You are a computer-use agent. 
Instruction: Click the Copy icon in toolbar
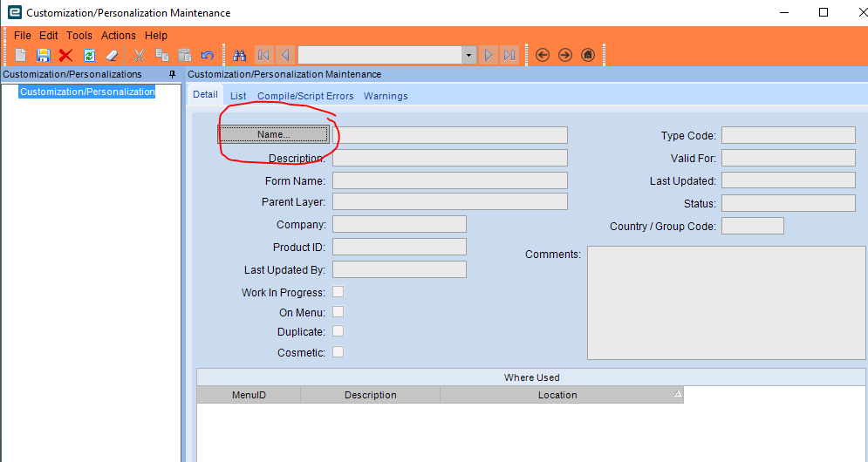pos(161,55)
